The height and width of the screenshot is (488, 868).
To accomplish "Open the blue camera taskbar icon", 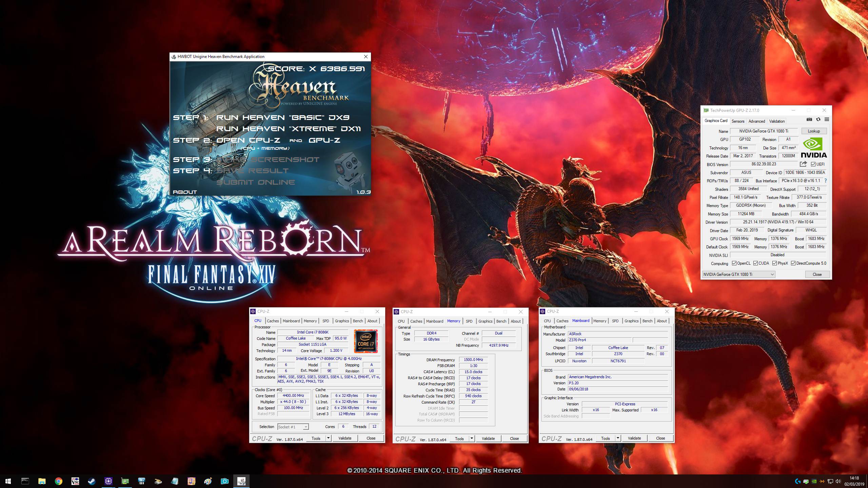I will tap(224, 481).
